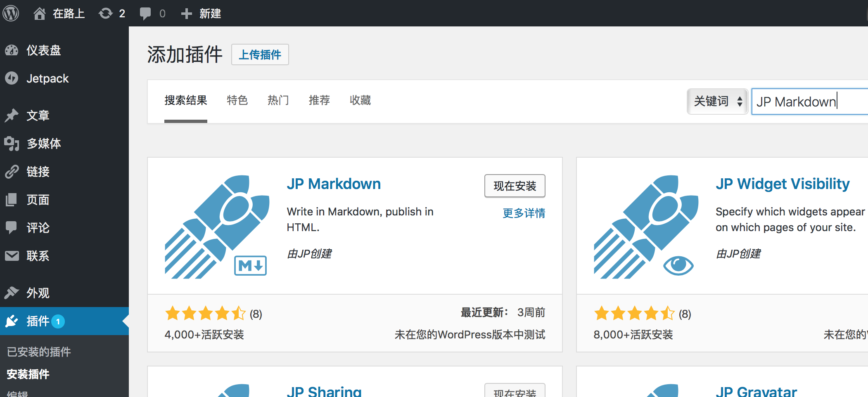Open the updates icon showing 2
Screen dimensions: 868x397
coord(106,14)
